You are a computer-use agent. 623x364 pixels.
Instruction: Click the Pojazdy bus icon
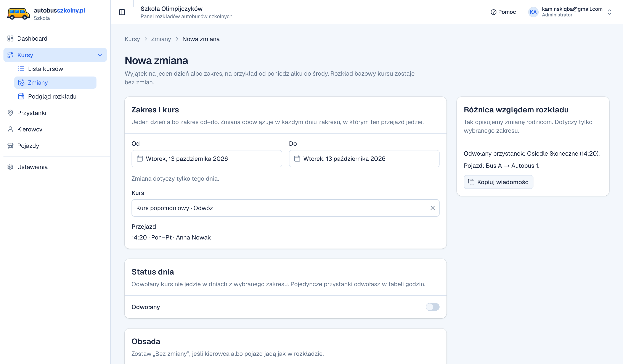pyautogui.click(x=10, y=146)
